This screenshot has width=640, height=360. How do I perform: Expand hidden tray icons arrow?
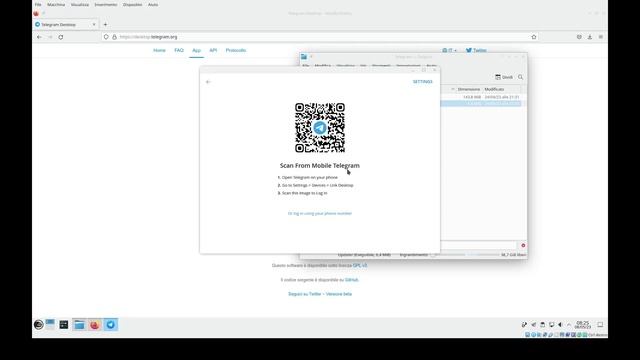(x=569, y=324)
